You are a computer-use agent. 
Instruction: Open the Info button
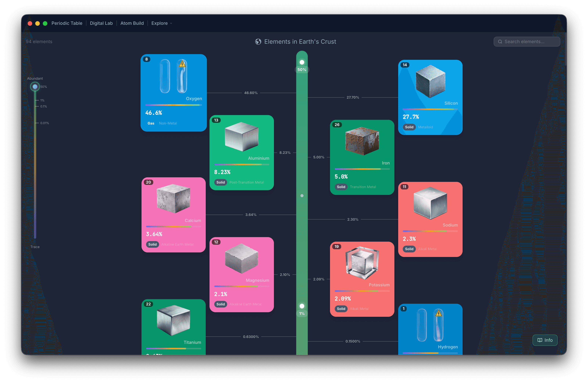545,340
